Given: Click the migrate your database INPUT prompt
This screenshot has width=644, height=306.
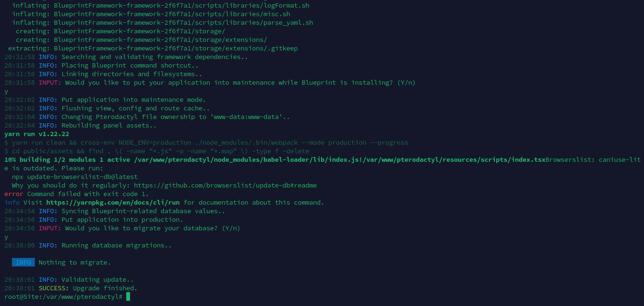Looking at the screenshot, I should click(122, 228).
